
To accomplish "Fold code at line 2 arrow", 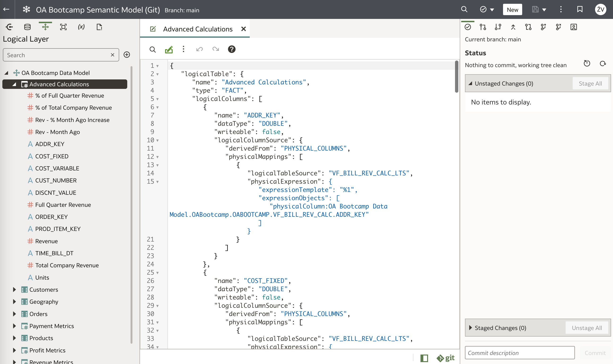I will 158,74.
